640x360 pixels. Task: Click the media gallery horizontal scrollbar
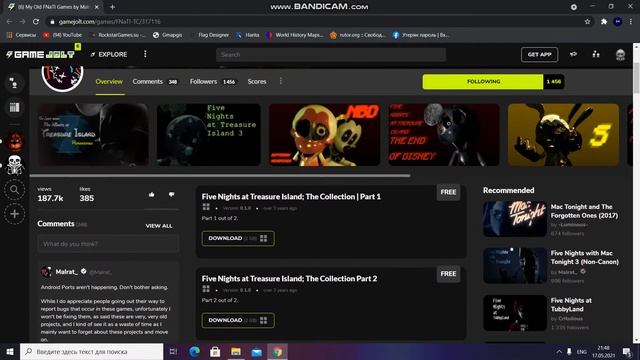click(x=220, y=176)
